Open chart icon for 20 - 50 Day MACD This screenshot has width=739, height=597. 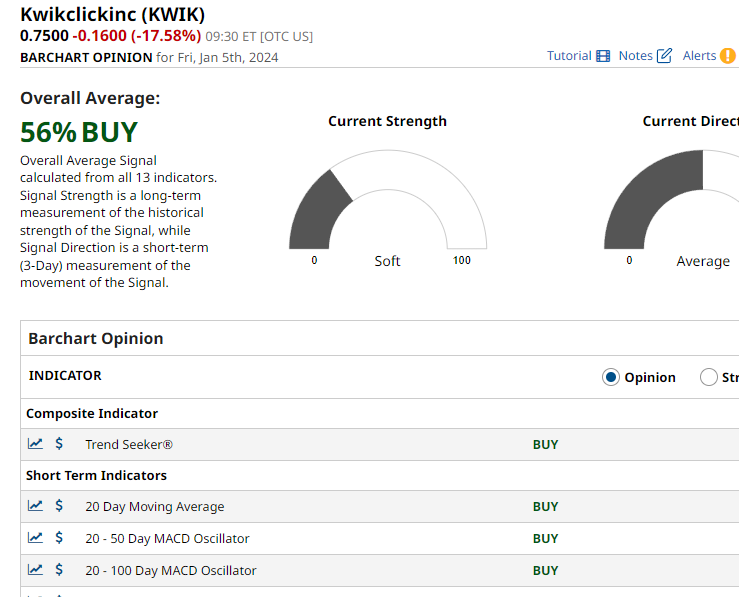35,538
